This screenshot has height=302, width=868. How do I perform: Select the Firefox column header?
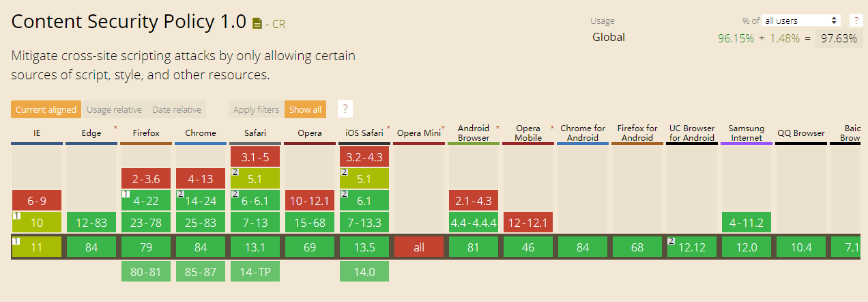pyautogui.click(x=146, y=133)
